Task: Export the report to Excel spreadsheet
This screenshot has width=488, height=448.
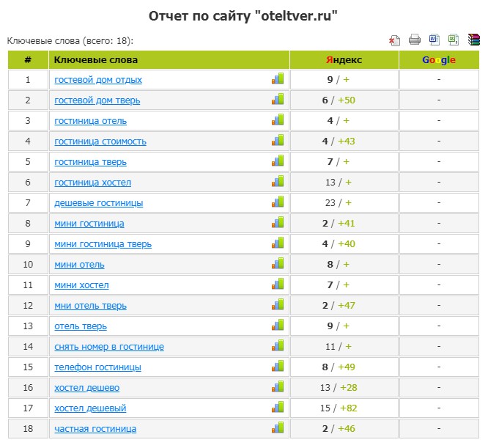Action: pos(453,40)
